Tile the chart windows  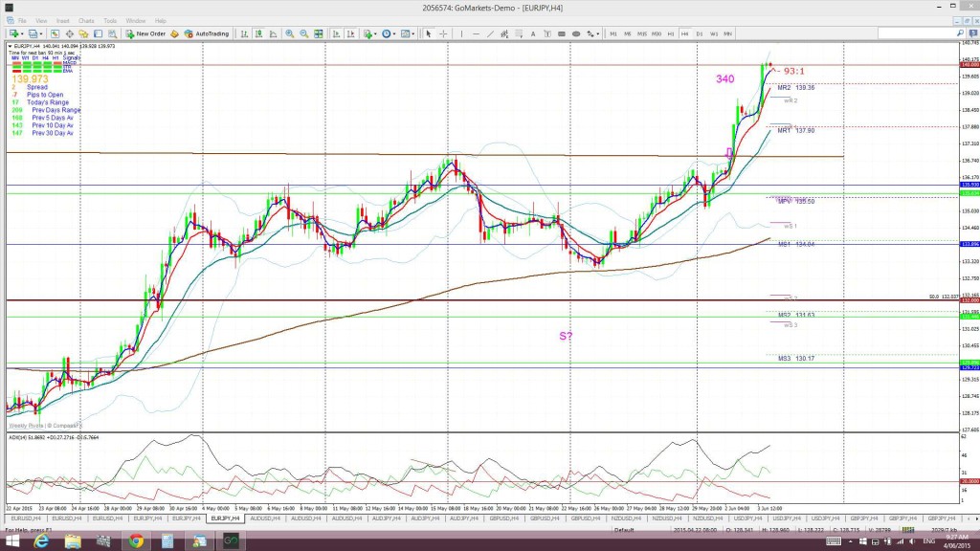(x=318, y=33)
